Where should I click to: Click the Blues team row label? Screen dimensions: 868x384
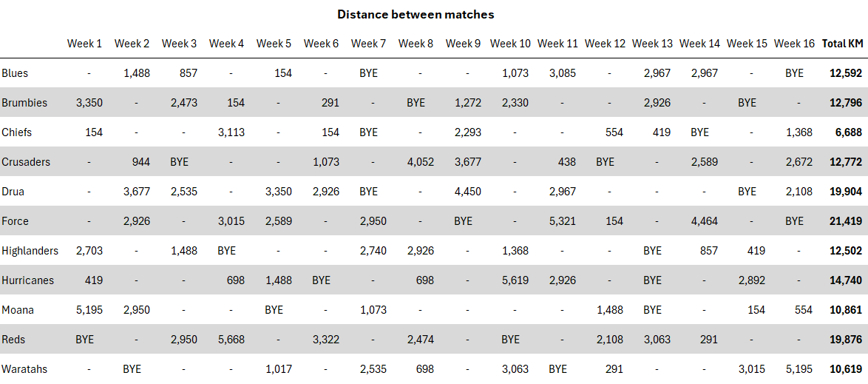click(15, 73)
